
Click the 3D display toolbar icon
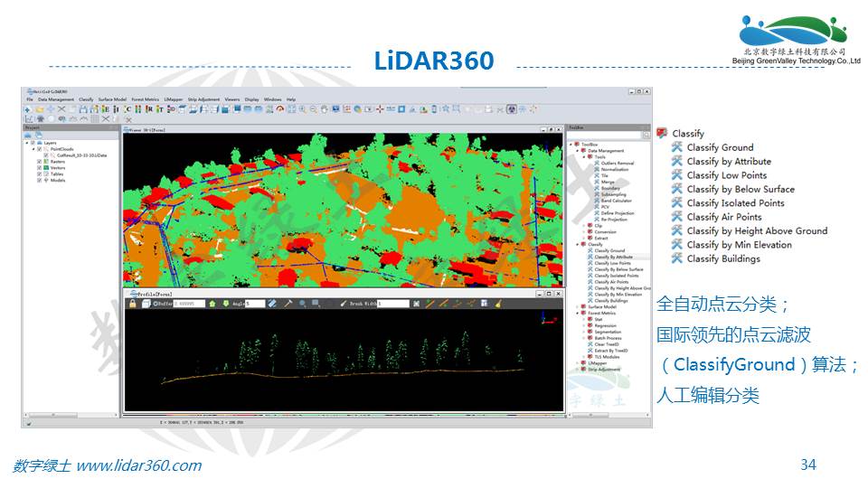coord(172,109)
